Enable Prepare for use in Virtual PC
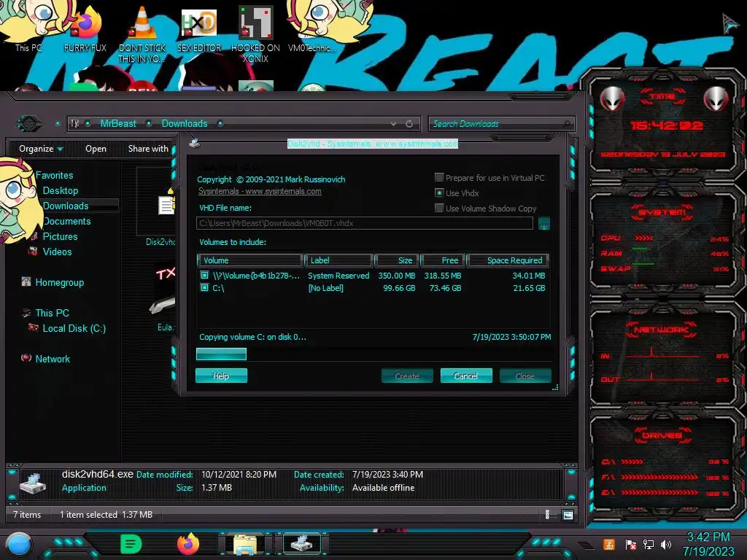747x560 pixels. 439,177
